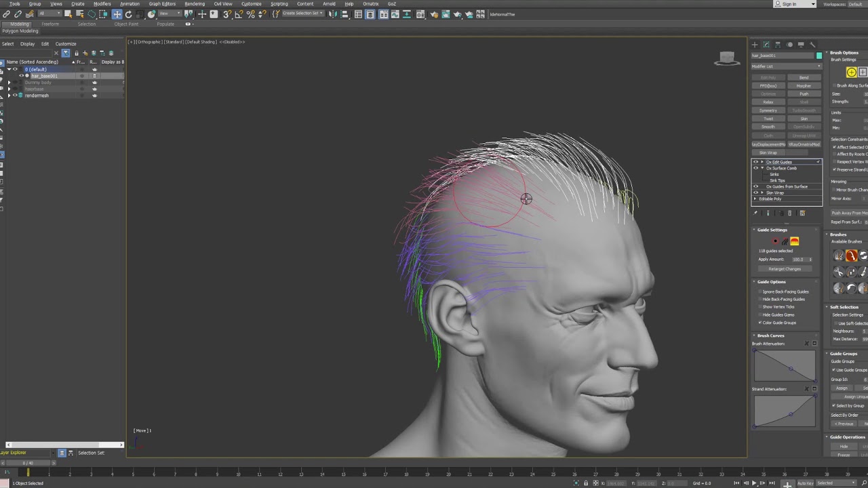Open the Graph Editors menu
Viewport: 868px width, 488px height.
[162, 4]
